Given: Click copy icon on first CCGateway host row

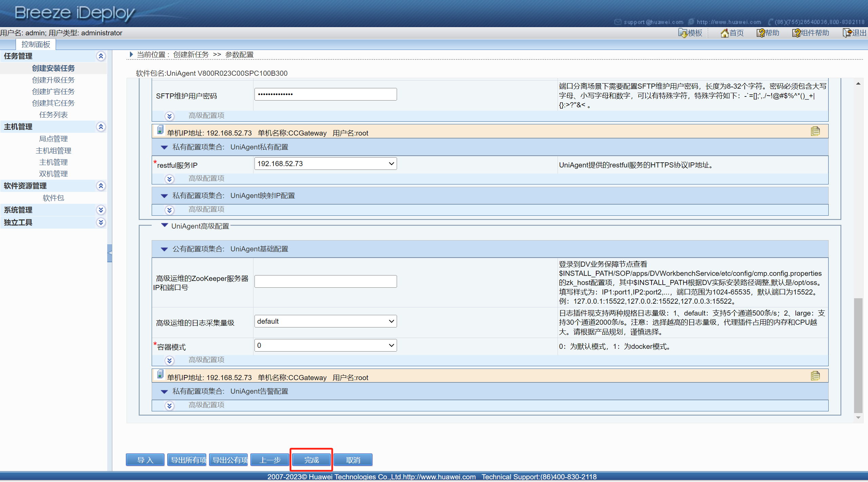Looking at the screenshot, I should (815, 131).
